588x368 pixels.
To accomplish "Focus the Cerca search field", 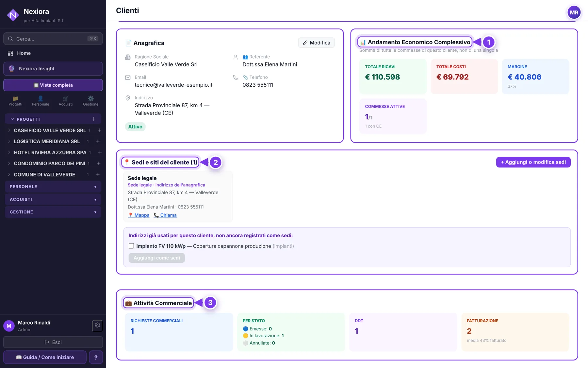I will (x=53, y=39).
